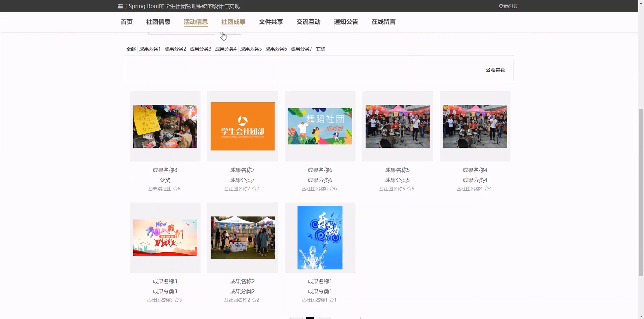The height and width of the screenshot is (319, 644).
Task: Filter by 成果分类3 category
Action: click(200, 49)
